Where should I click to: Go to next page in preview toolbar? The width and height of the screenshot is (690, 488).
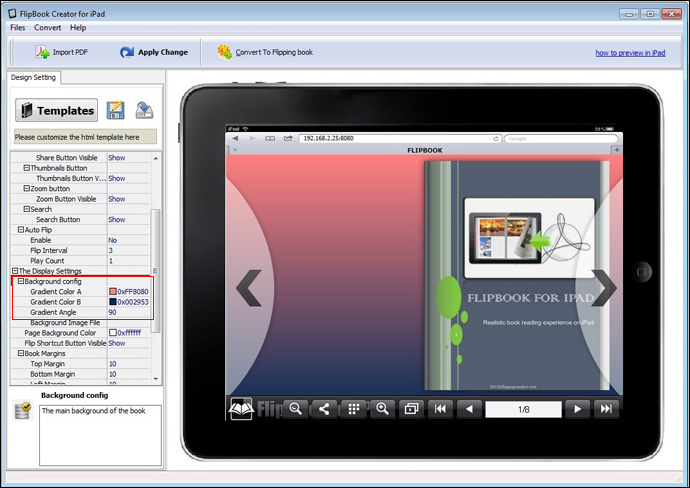tap(577, 409)
